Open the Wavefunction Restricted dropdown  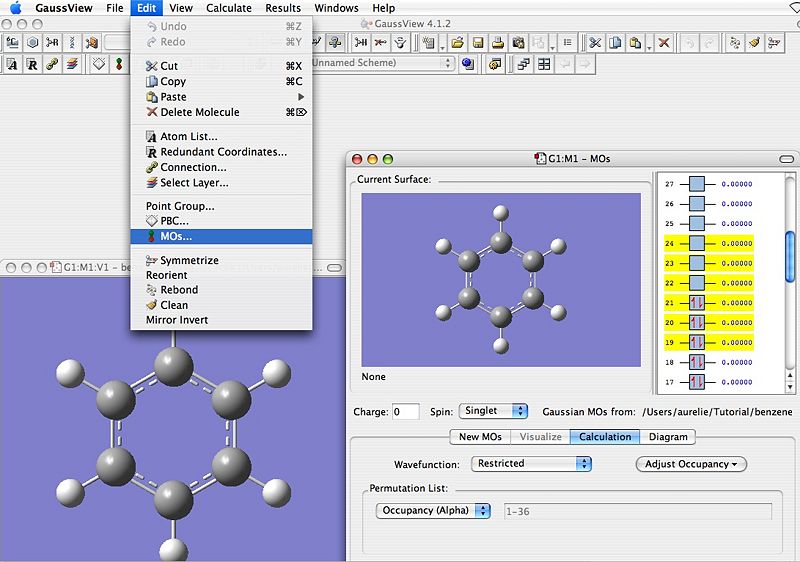click(531, 464)
